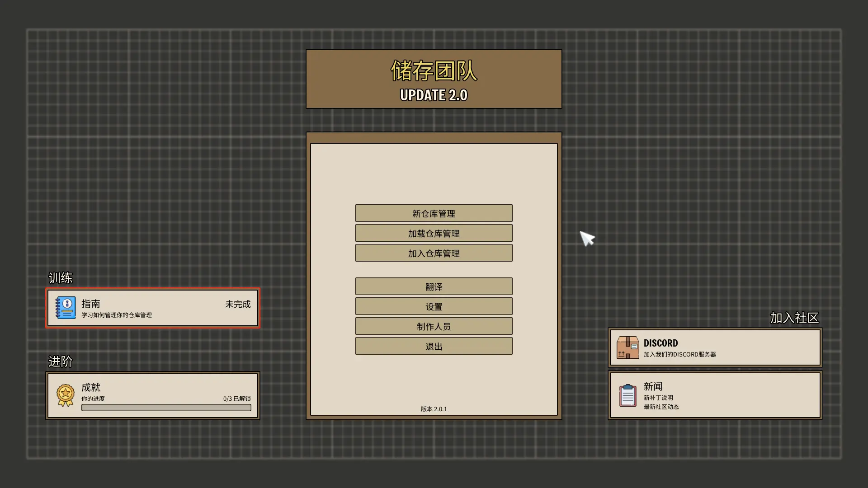
Task: Click the Discord cardboard box icon
Action: click(x=628, y=347)
